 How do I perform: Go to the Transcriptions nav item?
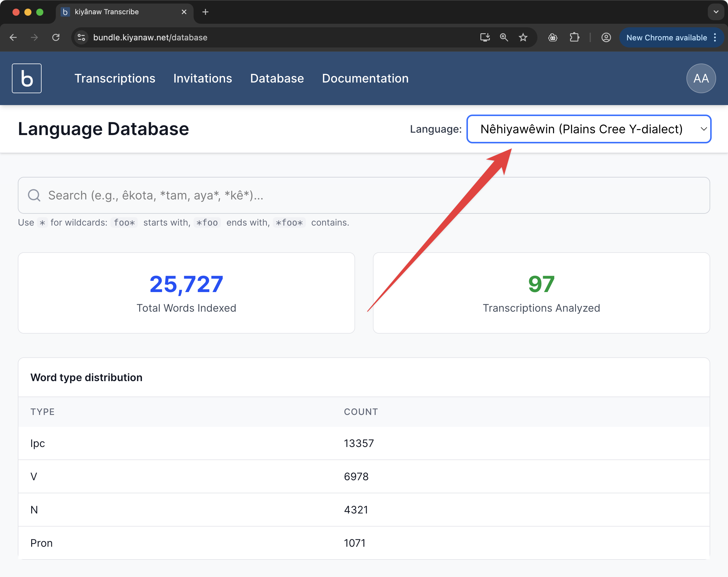pos(115,78)
